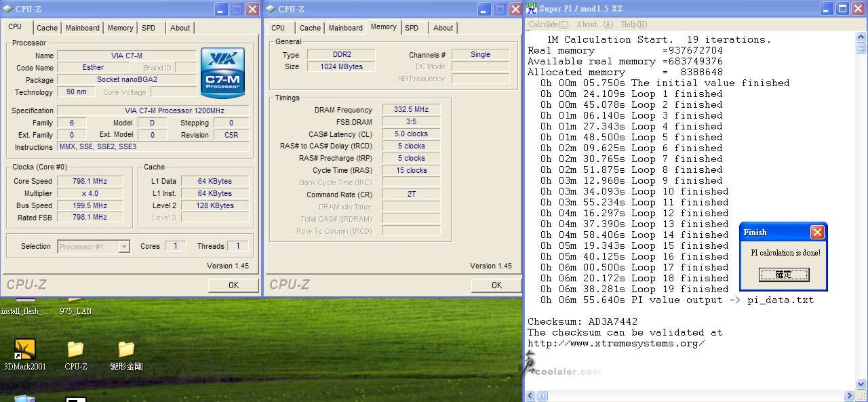The image size is (868, 402).
Task: Click the FSB:DRAM ratio value 3:5
Action: click(411, 121)
